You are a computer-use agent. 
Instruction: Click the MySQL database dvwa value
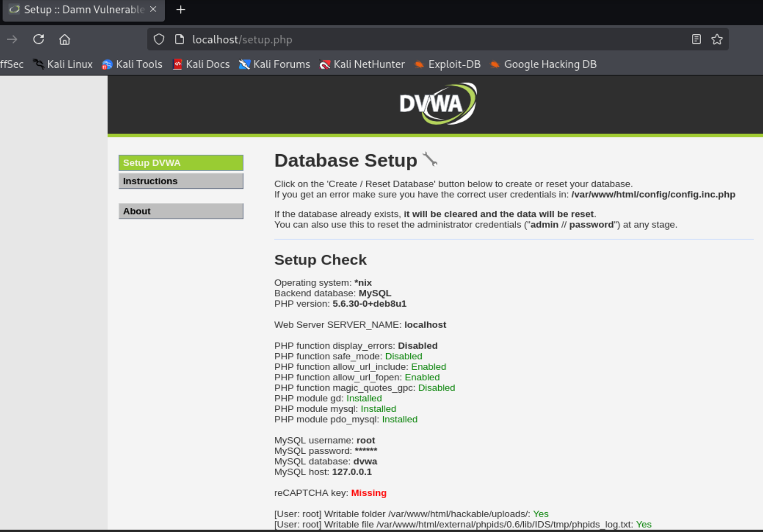click(x=365, y=462)
